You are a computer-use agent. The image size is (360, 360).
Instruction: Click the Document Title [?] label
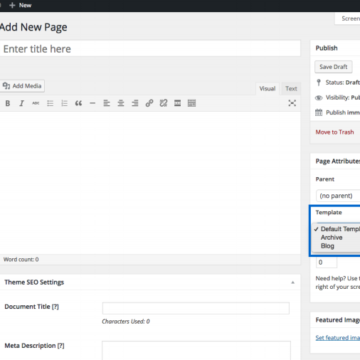click(x=32, y=307)
